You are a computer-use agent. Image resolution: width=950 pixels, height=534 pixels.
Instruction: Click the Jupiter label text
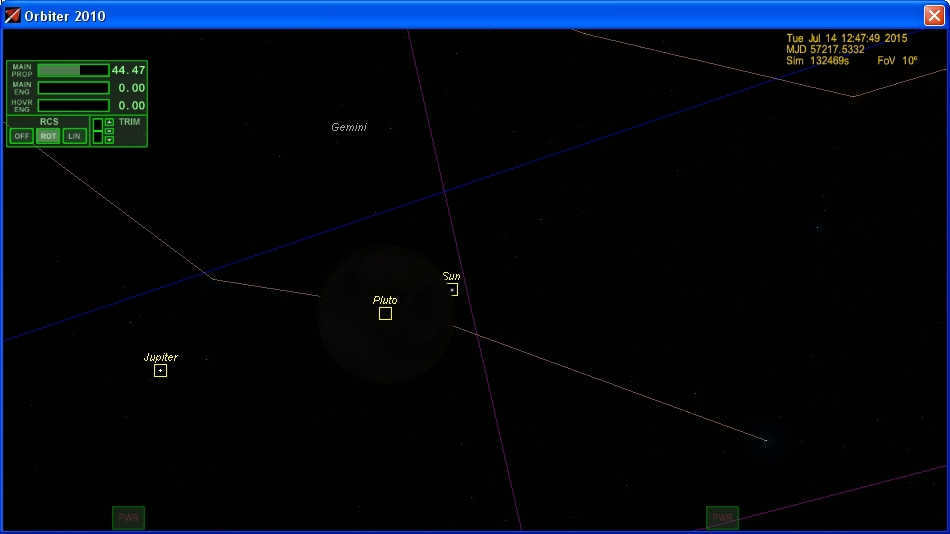pos(161,357)
